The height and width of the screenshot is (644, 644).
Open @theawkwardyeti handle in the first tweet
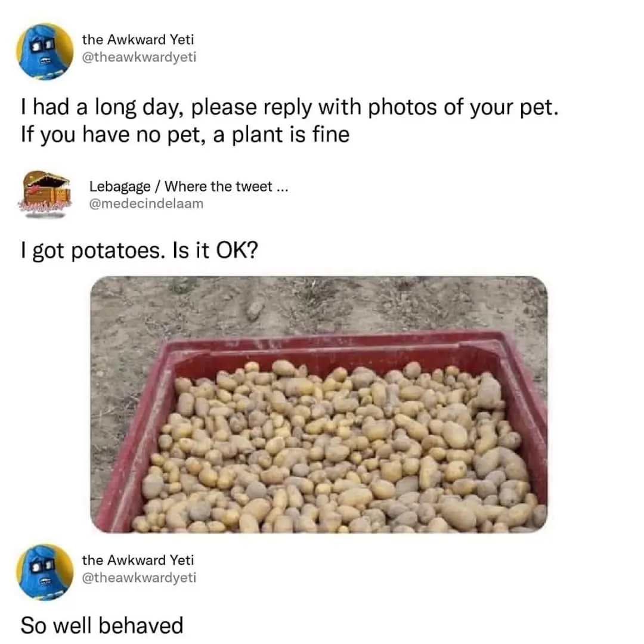click(139, 57)
